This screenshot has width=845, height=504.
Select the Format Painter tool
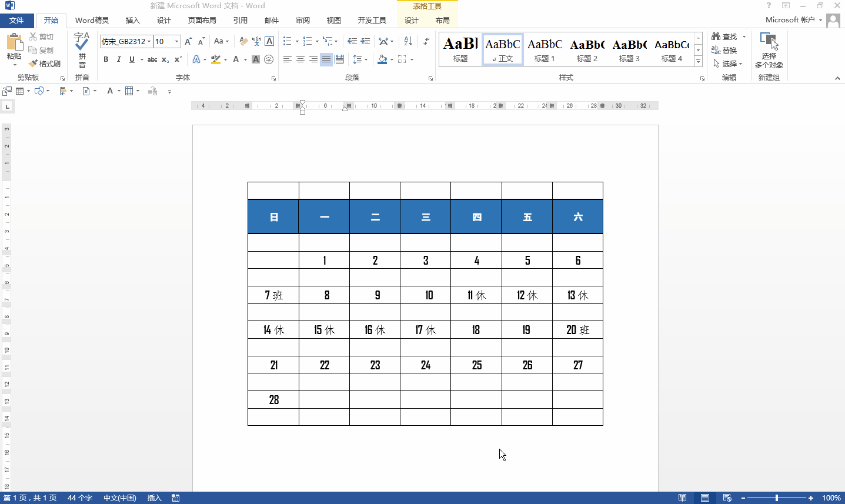pyautogui.click(x=45, y=64)
